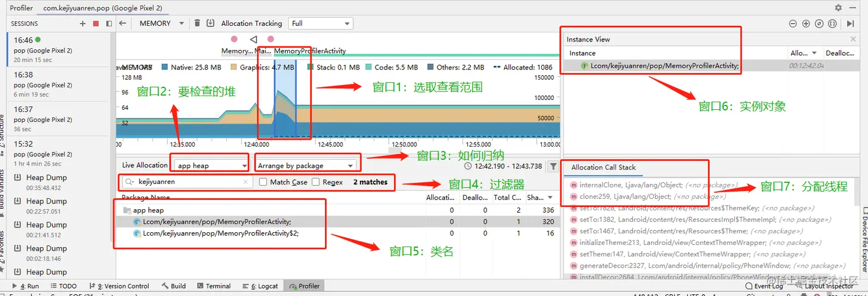
Task: Select MemoryProfilerActivity; class row
Action: click(338, 222)
